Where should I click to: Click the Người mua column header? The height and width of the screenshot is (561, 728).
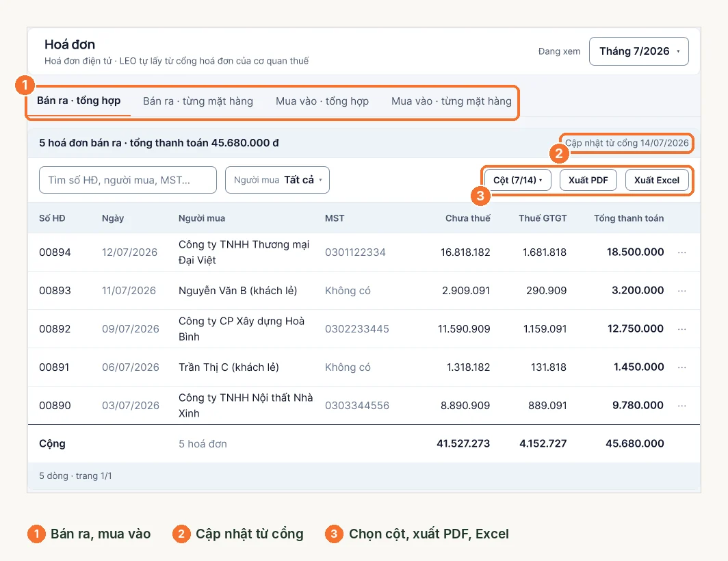pos(202,218)
